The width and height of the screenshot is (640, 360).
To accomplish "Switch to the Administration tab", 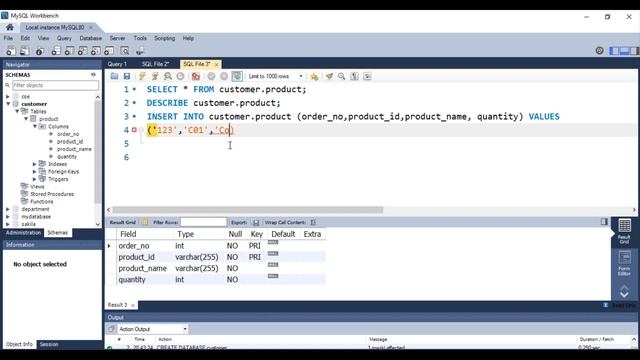I will 23,233.
